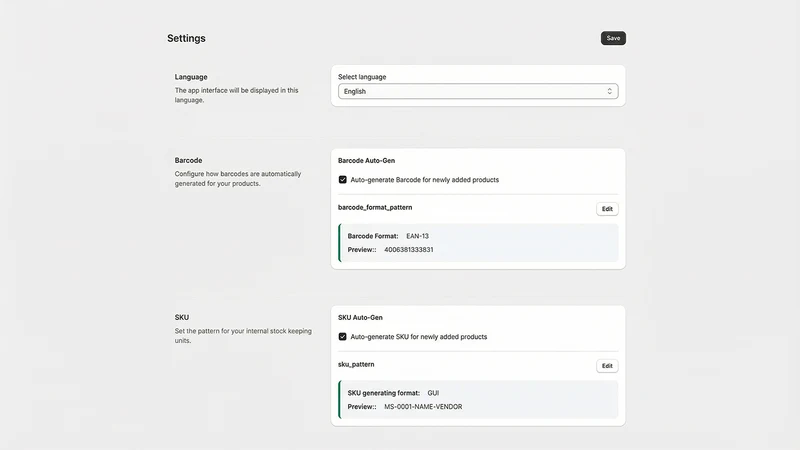Click the Barcode Auto-Gen card title
Screen dimensions: 800x450
(x=366, y=160)
